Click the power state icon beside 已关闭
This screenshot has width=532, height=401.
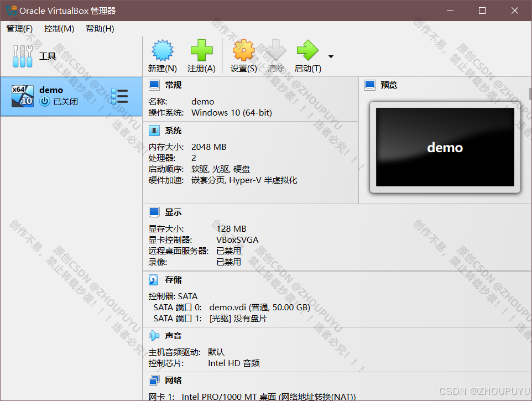pos(45,101)
